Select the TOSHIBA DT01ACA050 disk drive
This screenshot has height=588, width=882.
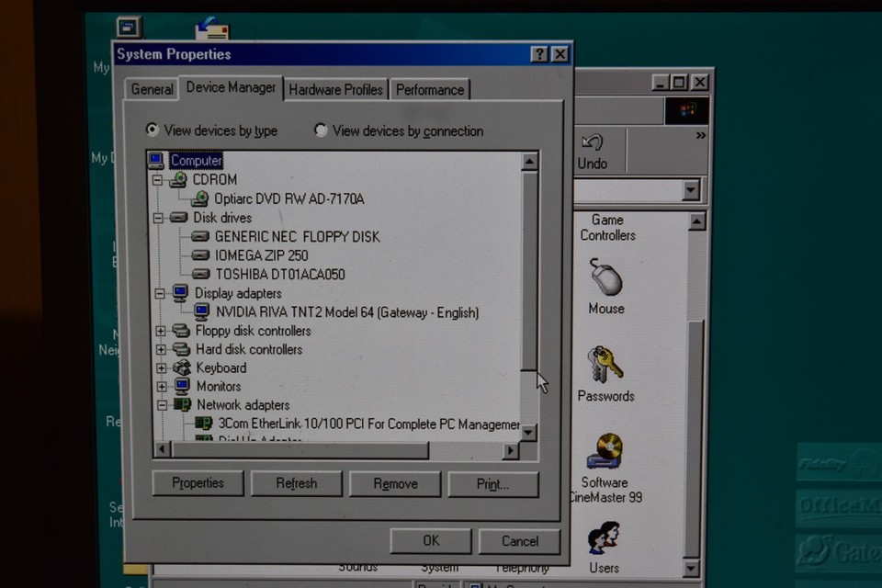[201, 274]
